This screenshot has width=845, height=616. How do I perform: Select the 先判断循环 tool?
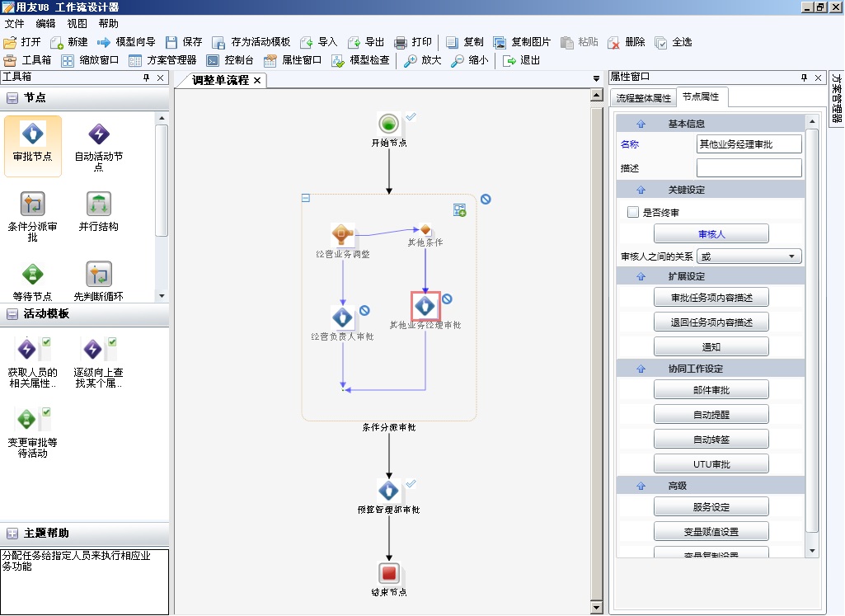coord(99,281)
